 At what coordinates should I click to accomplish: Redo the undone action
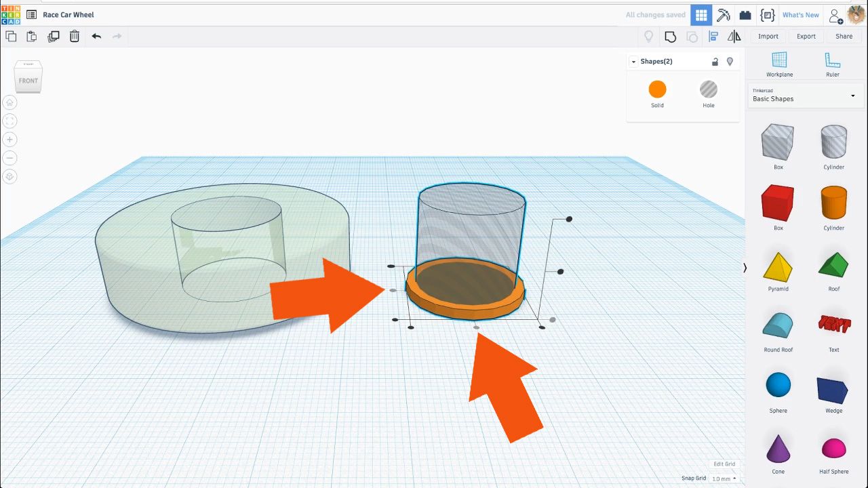click(x=117, y=37)
